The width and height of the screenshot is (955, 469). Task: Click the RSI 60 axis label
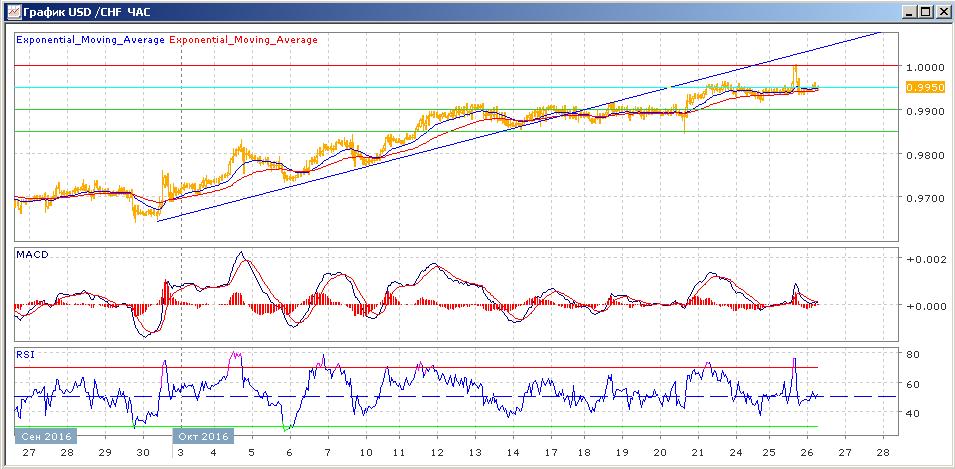(x=913, y=384)
